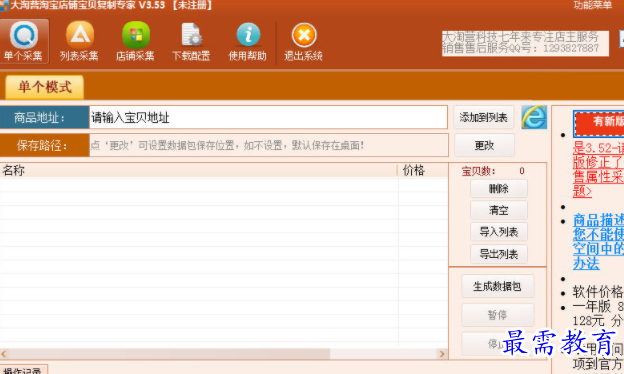Click the 清空 button
The width and height of the screenshot is (624, 374).
point(499,210)
